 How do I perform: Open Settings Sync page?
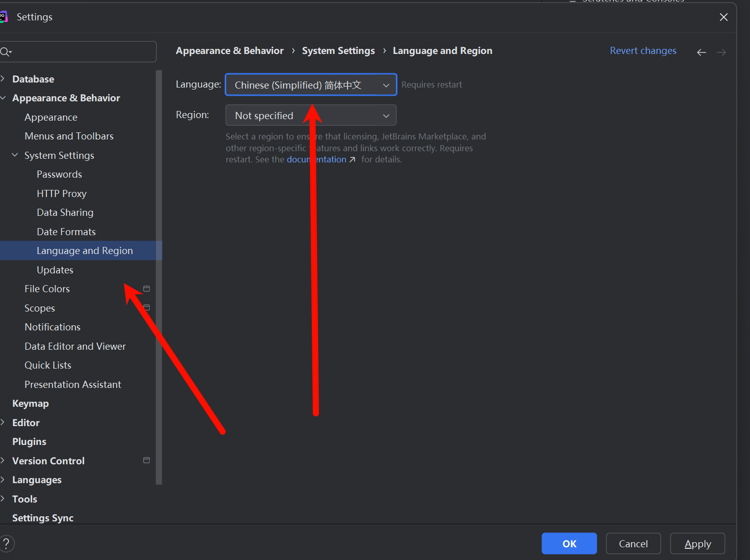pyautogui.click(x=43, y=518)
